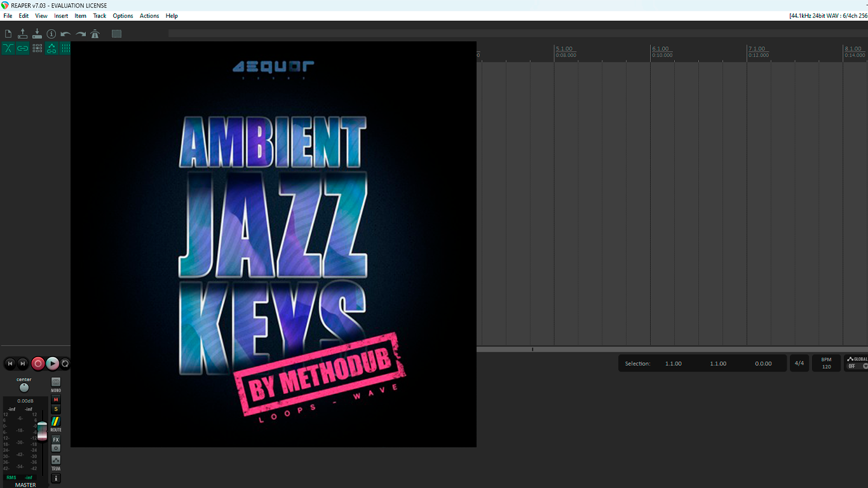Adjust the master pan knob labeled center

coord(24,388)
